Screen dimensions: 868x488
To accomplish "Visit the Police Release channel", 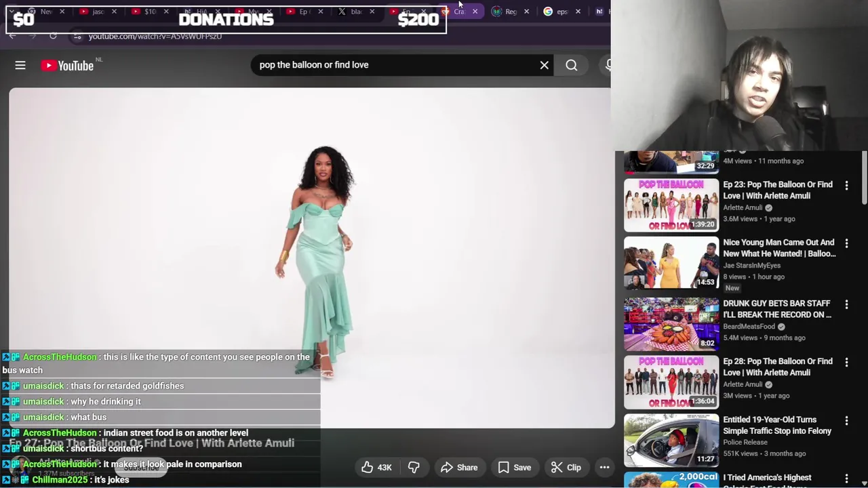I will [x=745, y=443].
